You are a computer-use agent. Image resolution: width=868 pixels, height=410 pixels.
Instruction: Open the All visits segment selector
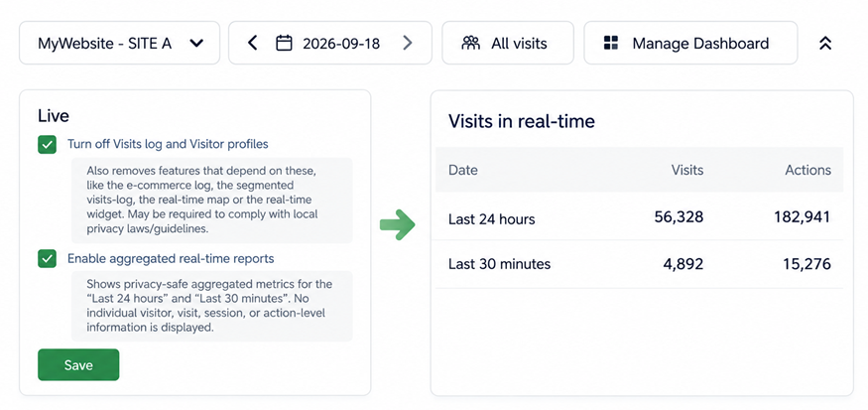[x=508, y=43]
